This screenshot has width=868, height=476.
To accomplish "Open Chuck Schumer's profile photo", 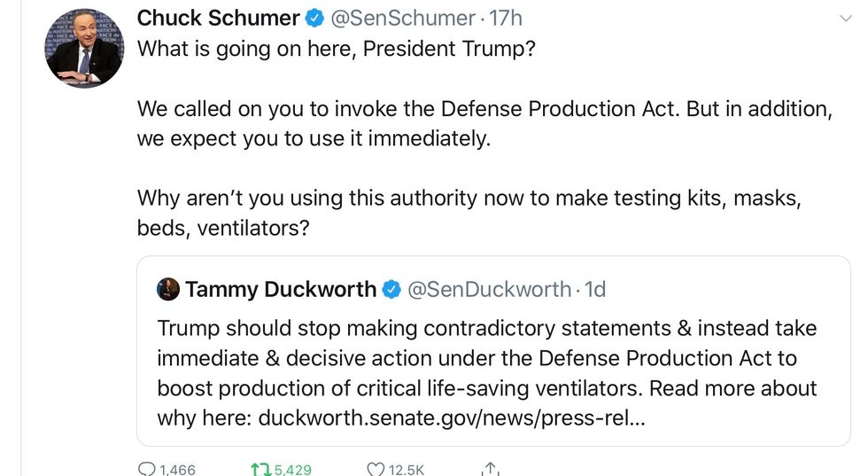I will 83,47.
